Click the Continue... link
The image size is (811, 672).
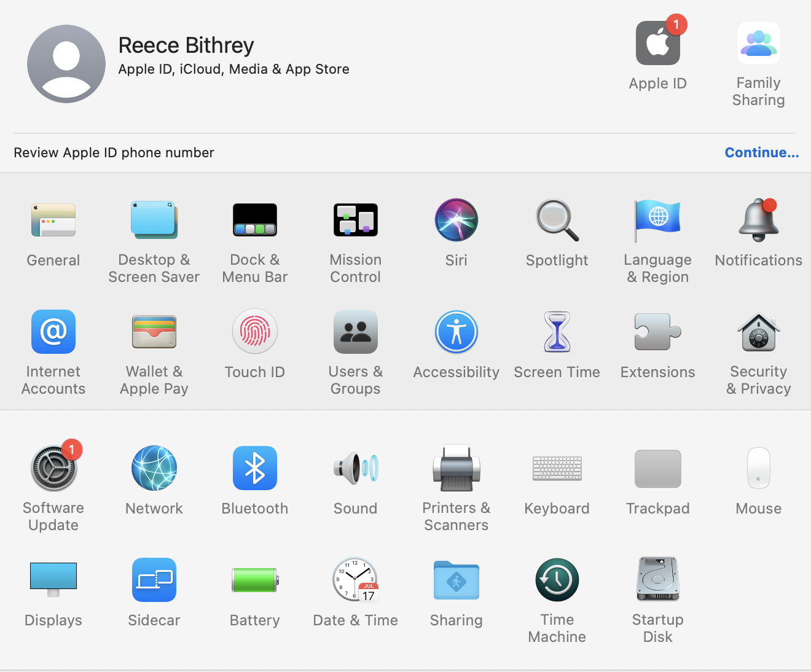pos(762,152)
